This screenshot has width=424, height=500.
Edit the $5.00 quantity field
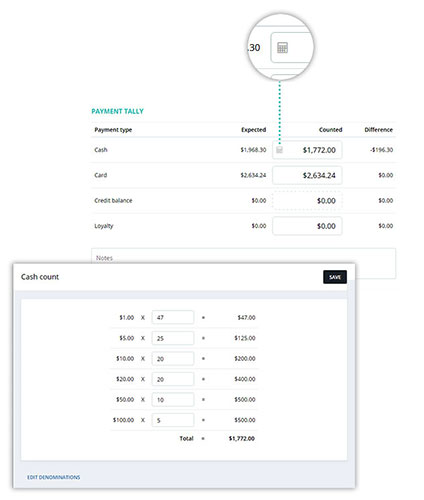(x=173, y=338)
